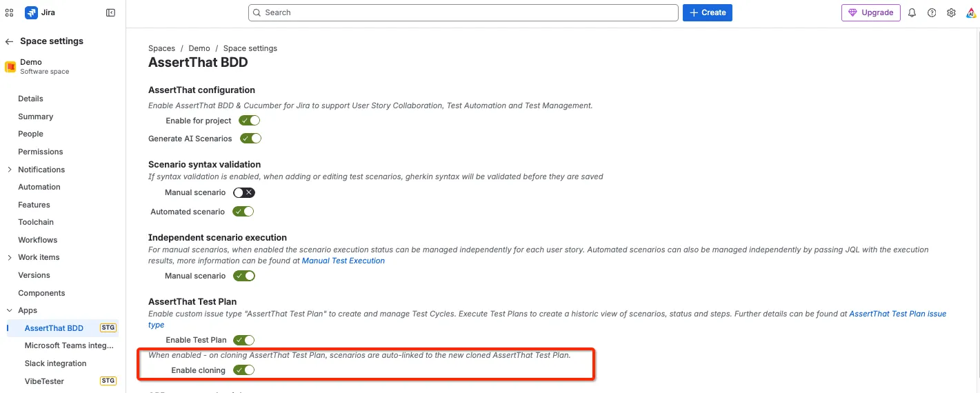Viewport: 980px width, 393px height.
Task: Open the settings gear icon
Action: point(951,12)
